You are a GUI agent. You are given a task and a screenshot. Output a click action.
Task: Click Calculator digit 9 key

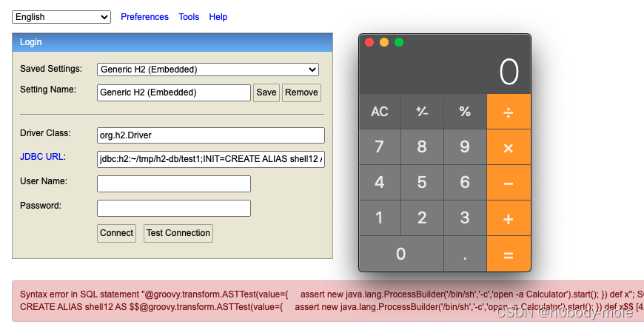pyautogui.click(x=465, y=147)
